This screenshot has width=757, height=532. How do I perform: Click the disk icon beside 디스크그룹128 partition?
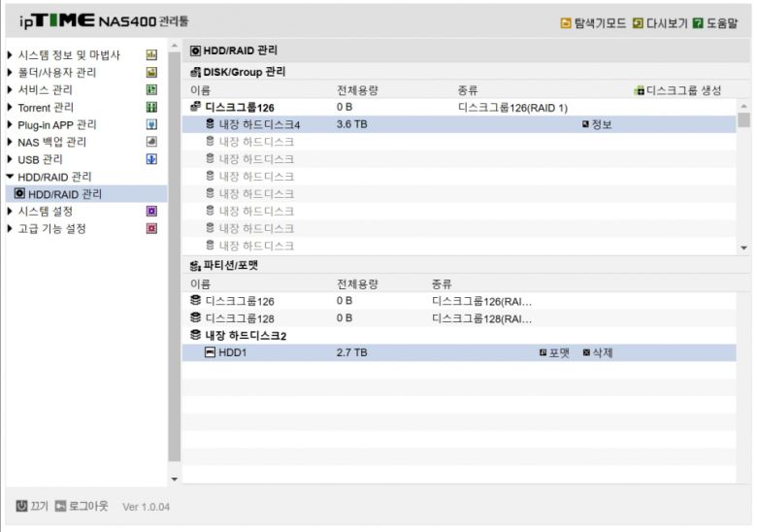(195, 317)
